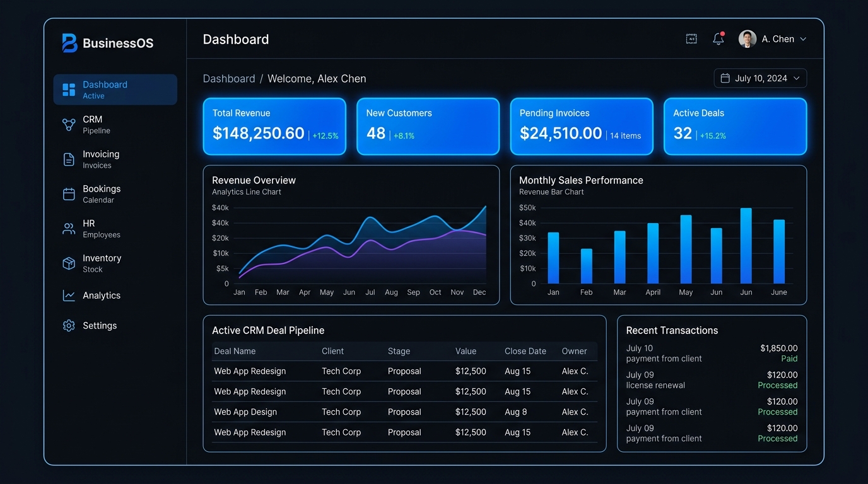Open the CRM Pipeline sidebar icon
This screenshot has height=484, width=868.
click(69, 124)
